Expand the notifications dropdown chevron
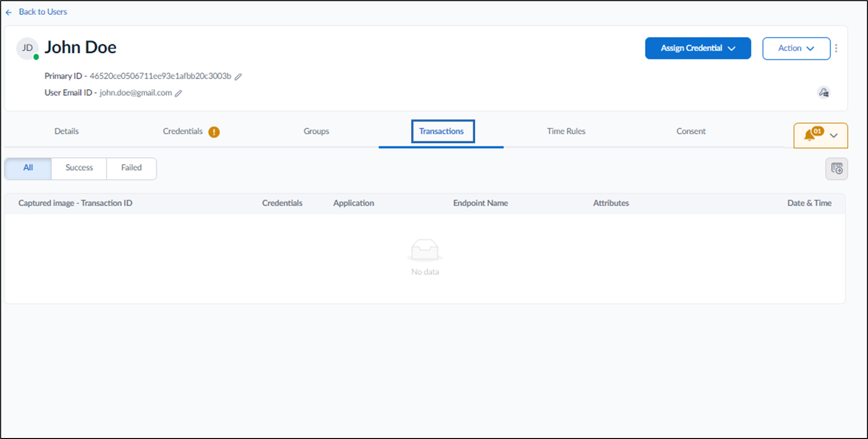The image size is (868, 439). coord(834,136)
